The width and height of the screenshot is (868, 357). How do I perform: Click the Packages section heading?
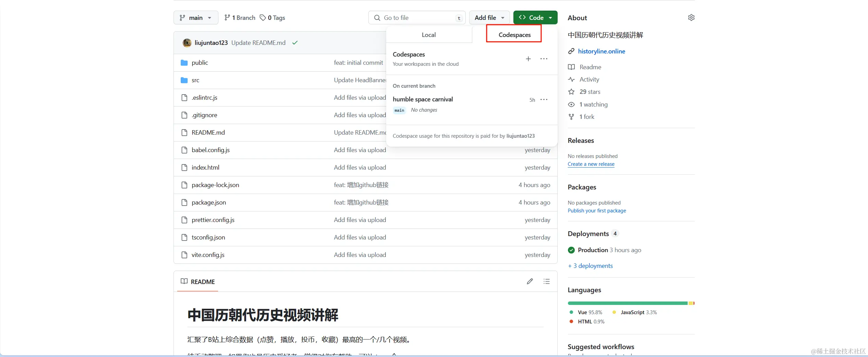coord(582,187)
